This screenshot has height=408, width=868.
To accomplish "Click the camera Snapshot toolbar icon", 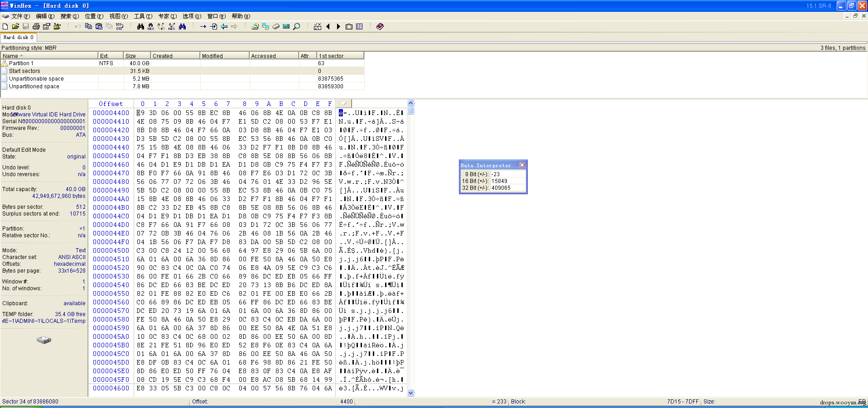I will pyautogui.click(x=349, y=27).
